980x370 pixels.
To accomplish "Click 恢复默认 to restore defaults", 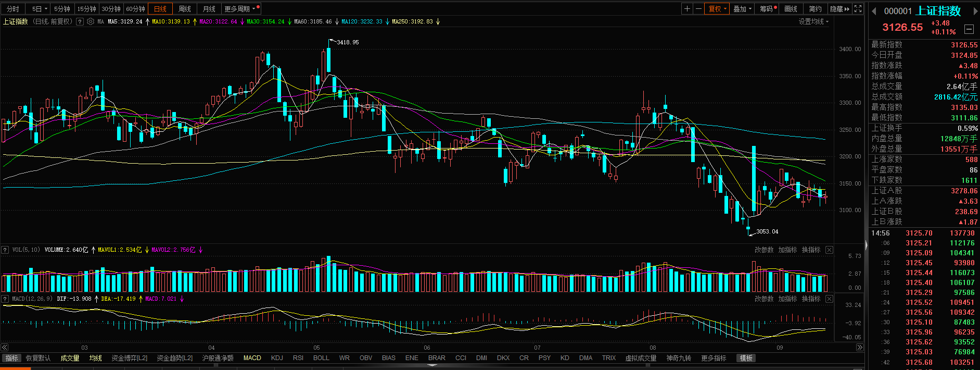I will point(38,358).
